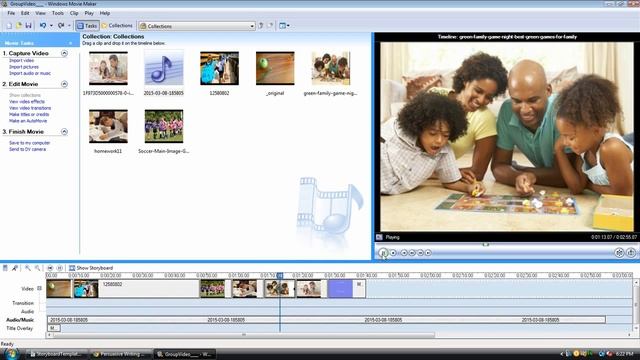Select the homework11 clip thumbnail
The image size is (640, 360).
108,126
